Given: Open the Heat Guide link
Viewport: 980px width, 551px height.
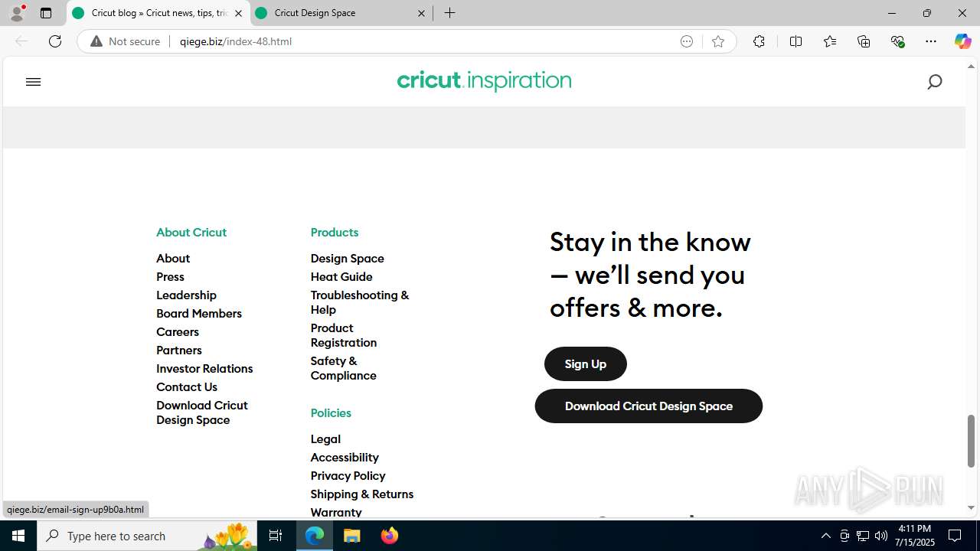Looking at the screenshot, I should [341, 277].
